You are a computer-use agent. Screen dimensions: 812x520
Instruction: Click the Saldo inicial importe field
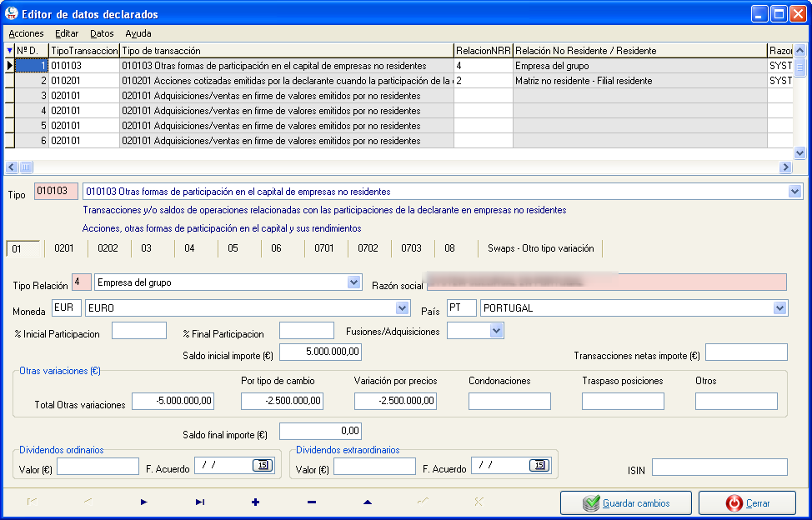pos(320,352)
